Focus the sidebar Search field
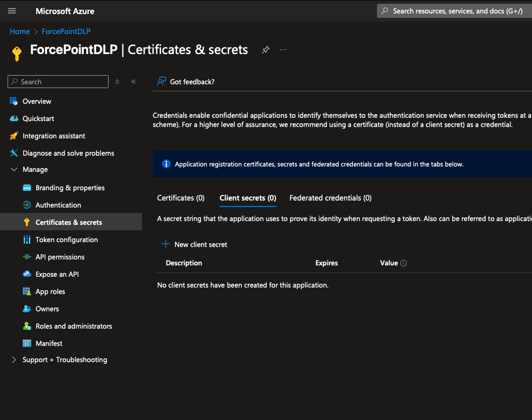Image resolution: width=532 pixels, height=420 pixels. pyautogui.click(x=62, y=82)
